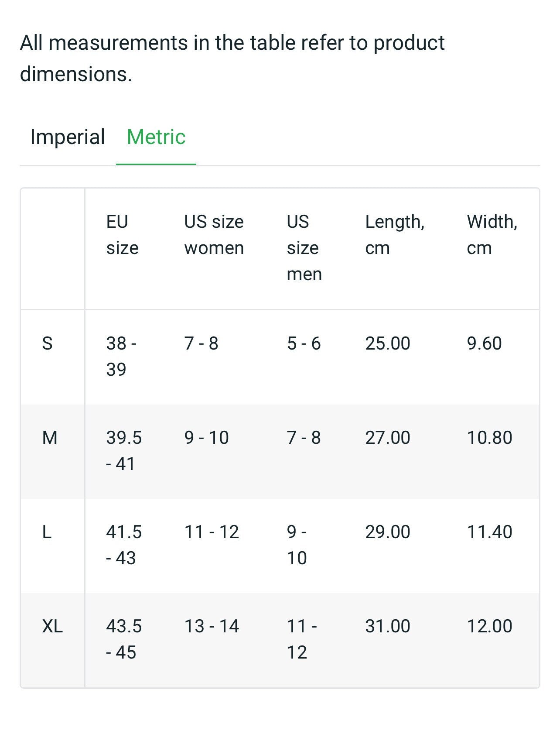
Task: Click the 41.5 - 43 EU size cell
Action: coord(124,545)
